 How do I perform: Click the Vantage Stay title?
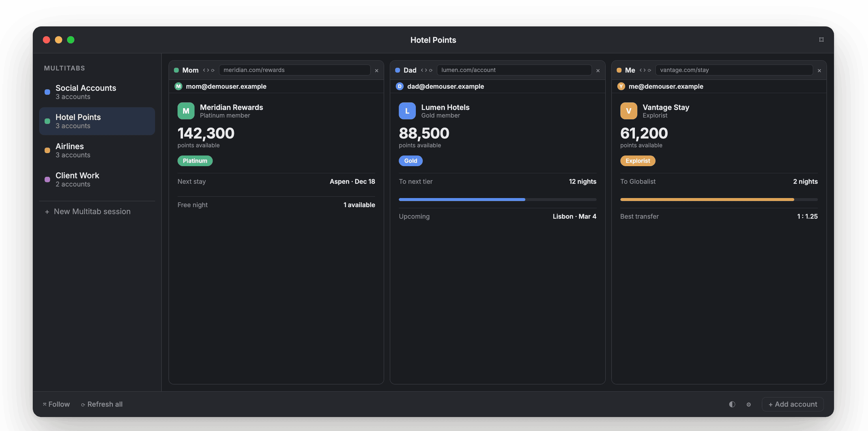point(666,107)
